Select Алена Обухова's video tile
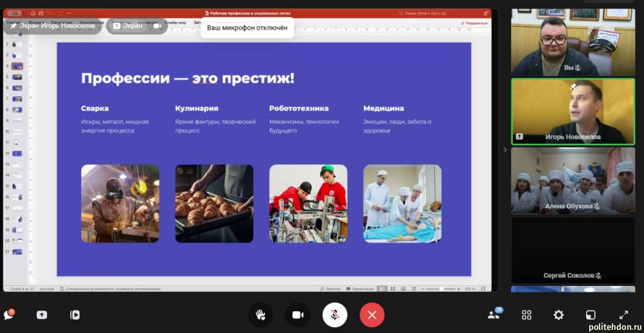The height and width of the screenshot is (333, 644). (x=572, y=180)
